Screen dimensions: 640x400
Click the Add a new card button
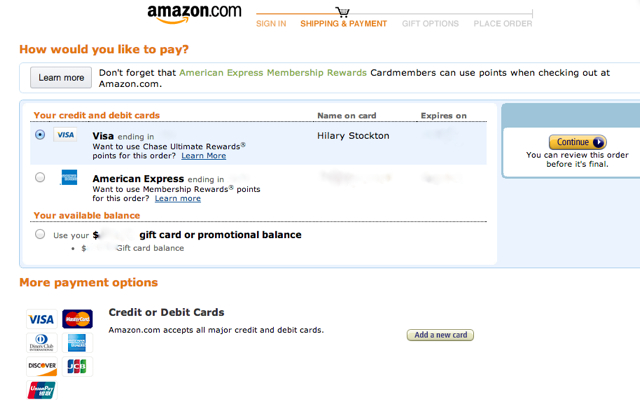click(x=440, y=335)
